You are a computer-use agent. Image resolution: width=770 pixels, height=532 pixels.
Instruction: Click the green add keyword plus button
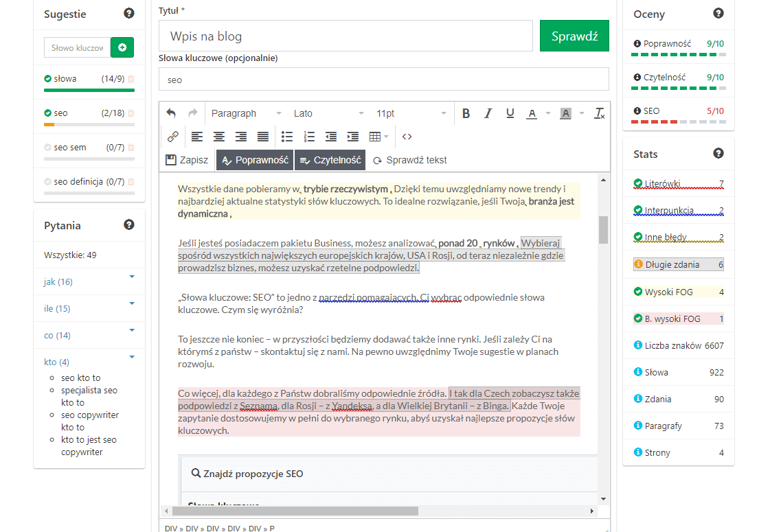point(122,47)
